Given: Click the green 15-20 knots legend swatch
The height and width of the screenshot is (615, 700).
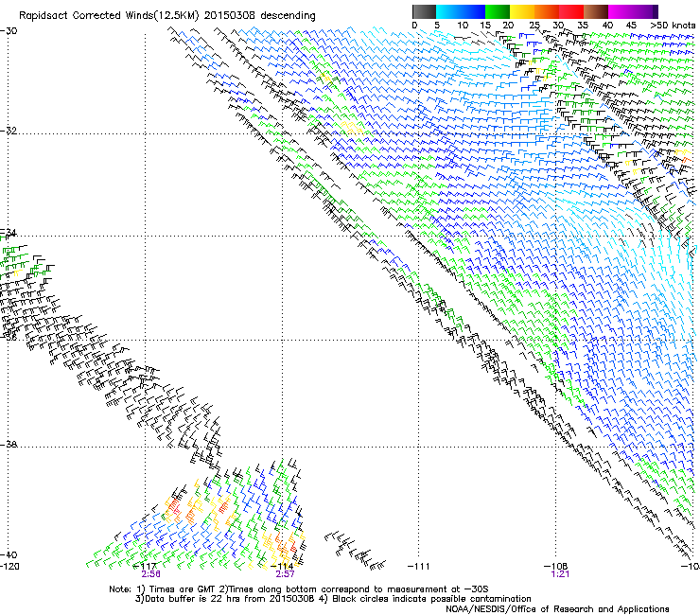Looking at the screenshot, I should [498, 11].
